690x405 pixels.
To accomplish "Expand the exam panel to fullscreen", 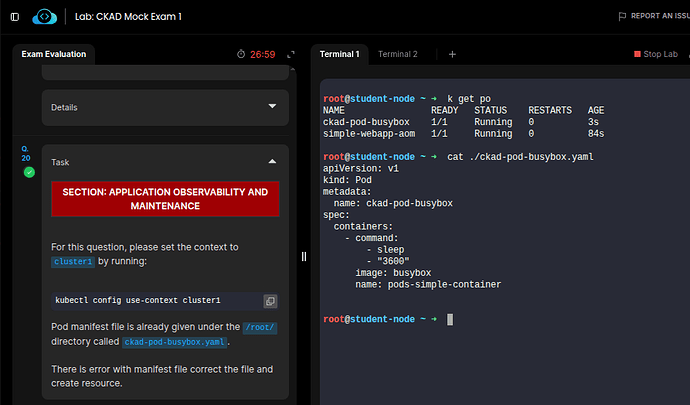I will [291, 55].
